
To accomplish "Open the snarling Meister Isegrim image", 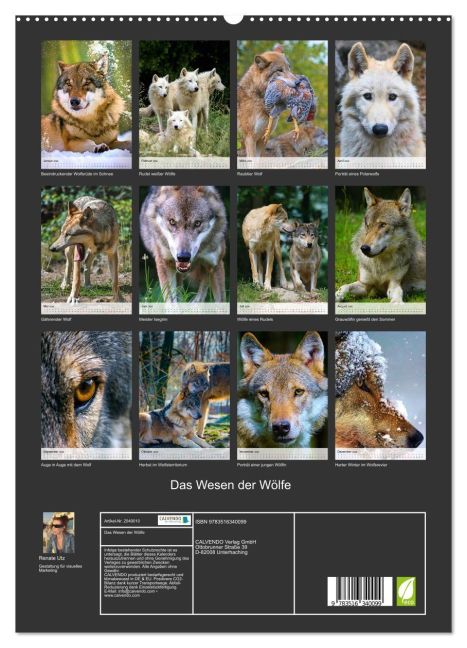I will pos(184,250).
